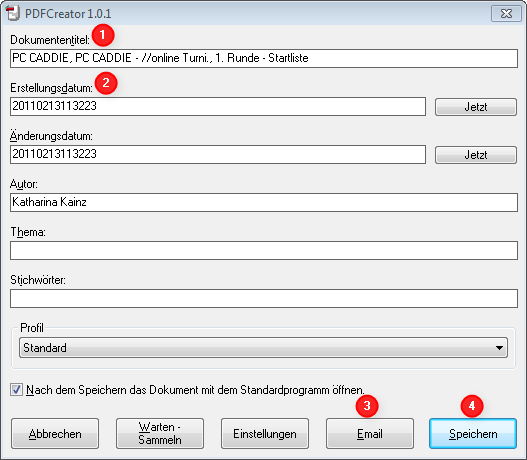Image resolution: width=527 pixels, height=460 pixels.
Task: Click red annotation marker number 1
Action: [x=103, y=35]
